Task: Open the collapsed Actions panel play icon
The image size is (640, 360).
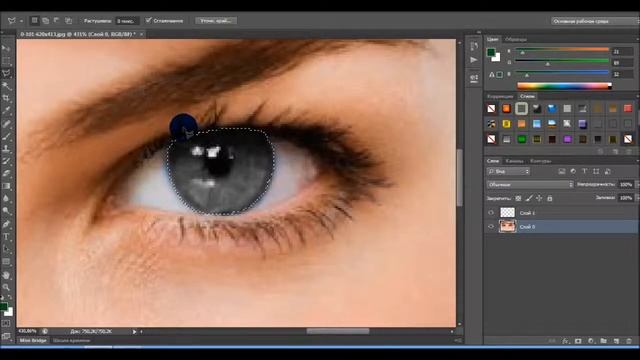Action: click(x=473, y=60)
